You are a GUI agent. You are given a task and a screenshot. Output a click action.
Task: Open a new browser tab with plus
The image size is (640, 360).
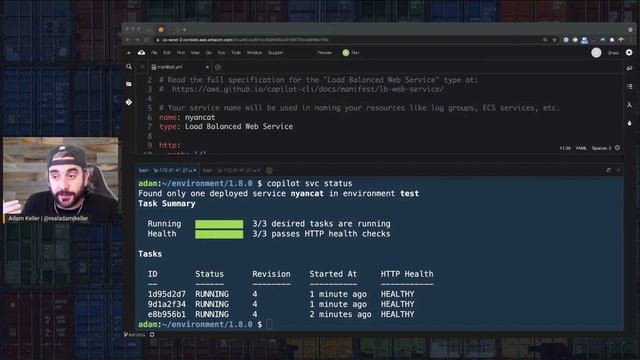(184, 29)
